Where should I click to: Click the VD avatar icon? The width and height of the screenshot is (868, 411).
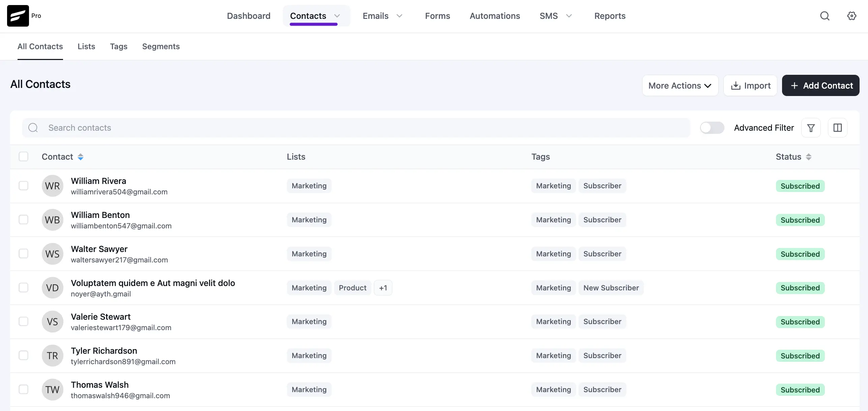point(53,288)
